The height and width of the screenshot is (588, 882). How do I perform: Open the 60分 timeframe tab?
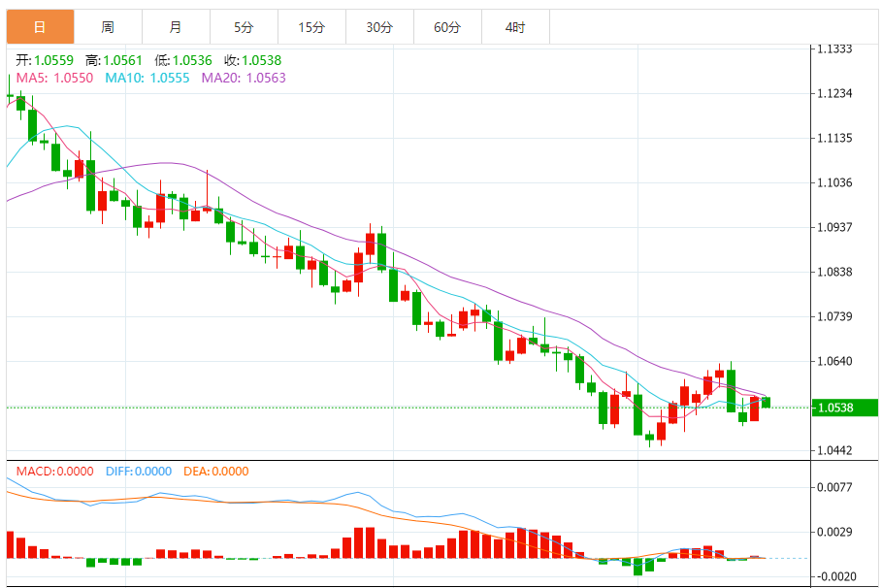(x=447, y=27)
